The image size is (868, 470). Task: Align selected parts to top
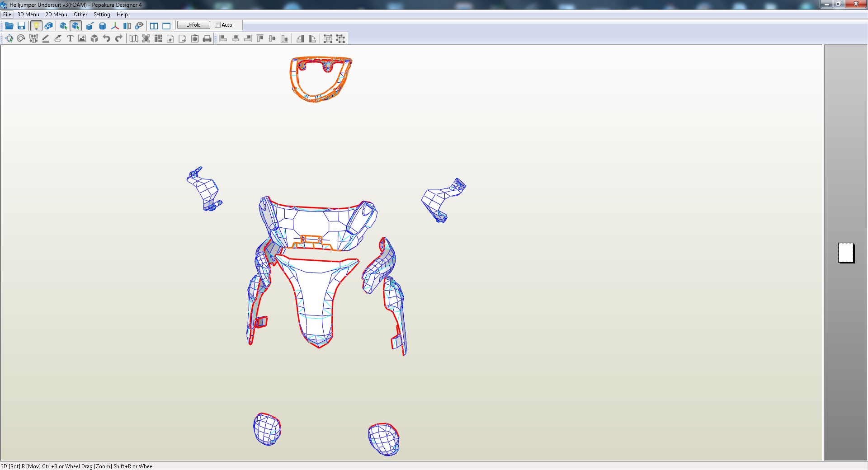260,38
